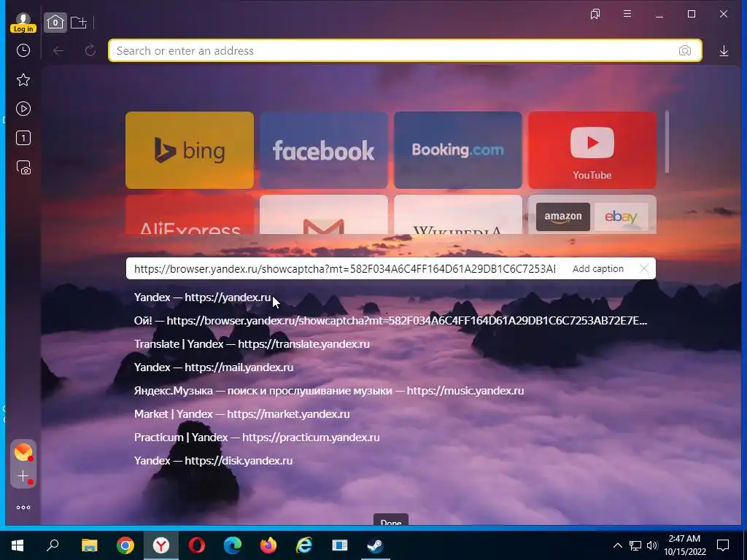Viewport: 747px width, 560px height.
Task: Open the Windows Start menu
Action: (18, 545)
